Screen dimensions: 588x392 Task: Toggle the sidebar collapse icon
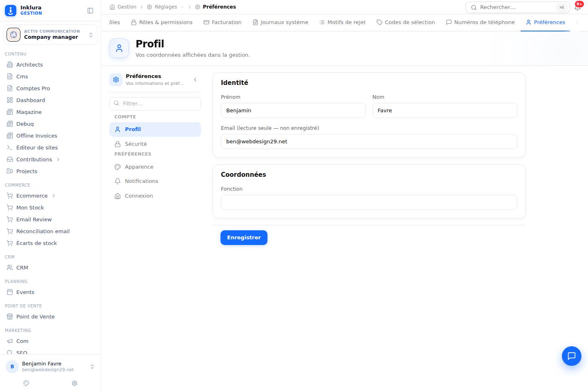[x=90, y=11]
